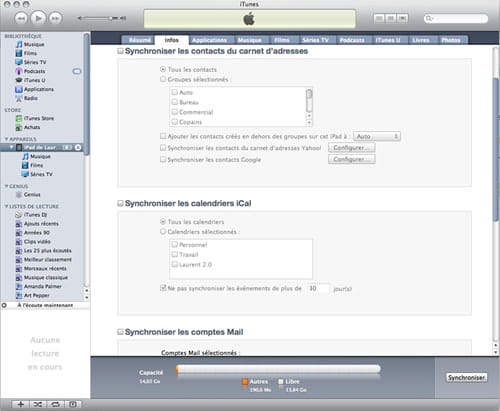500x411 pixels.
Task: Switch to the Photos tab
Action: point(451,40)
